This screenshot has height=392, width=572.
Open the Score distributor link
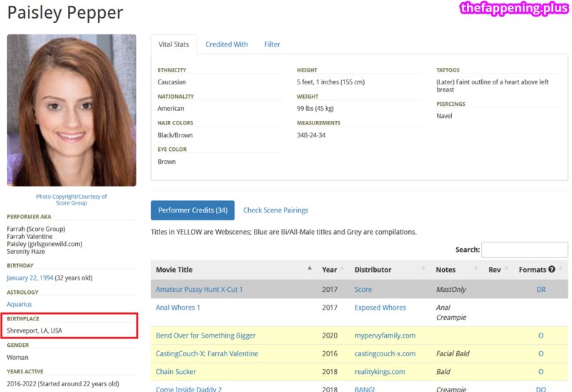363,290
